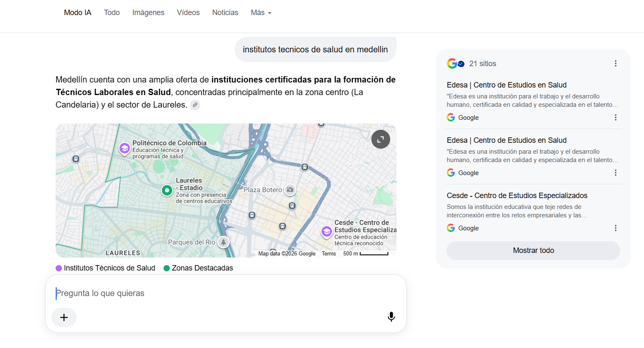Click the LAURELES district label on map
This screenshot has height=348, width=644.
[x=123, y=253]
